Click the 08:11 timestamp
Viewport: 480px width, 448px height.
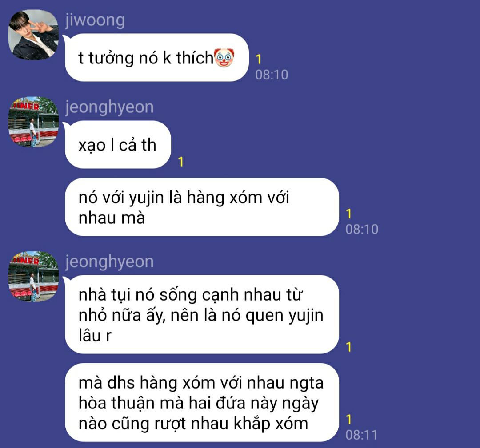click(361, 435)
